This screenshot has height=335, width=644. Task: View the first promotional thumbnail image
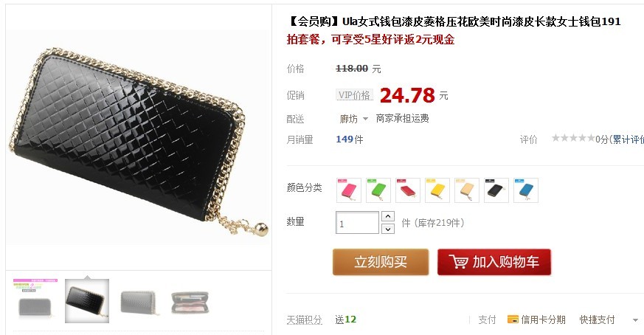(x=35, y=300)
